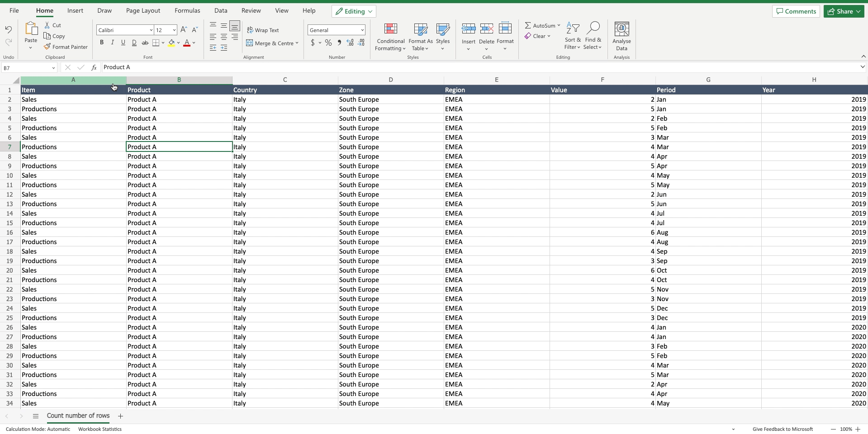Click the font colour swatch
Viewport: 868px width, 434px height.
[x=187, y=42]
